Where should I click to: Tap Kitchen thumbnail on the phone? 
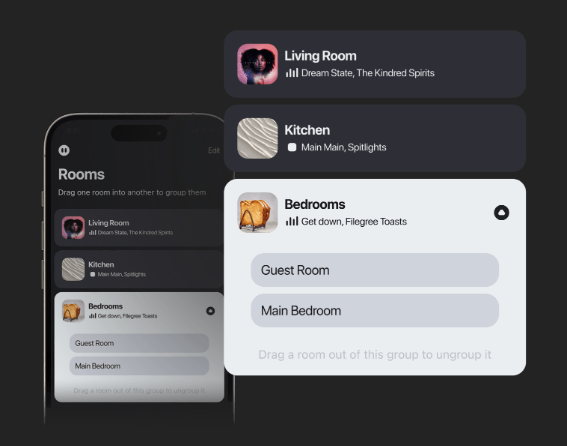[73, 269]
